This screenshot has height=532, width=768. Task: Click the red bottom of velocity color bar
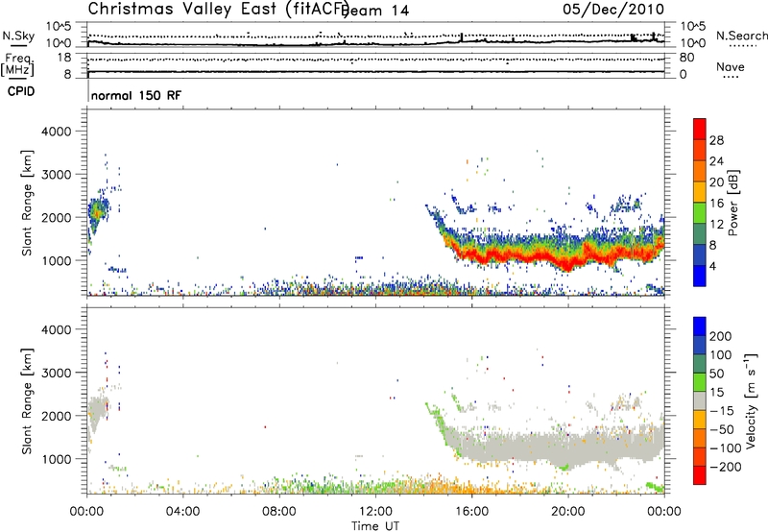700,475
